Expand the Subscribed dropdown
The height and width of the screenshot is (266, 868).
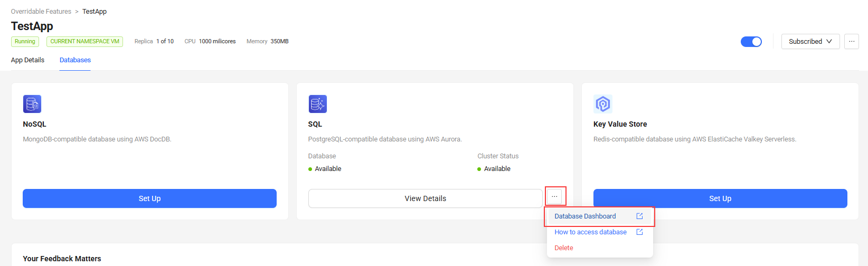tap(810, 41)
